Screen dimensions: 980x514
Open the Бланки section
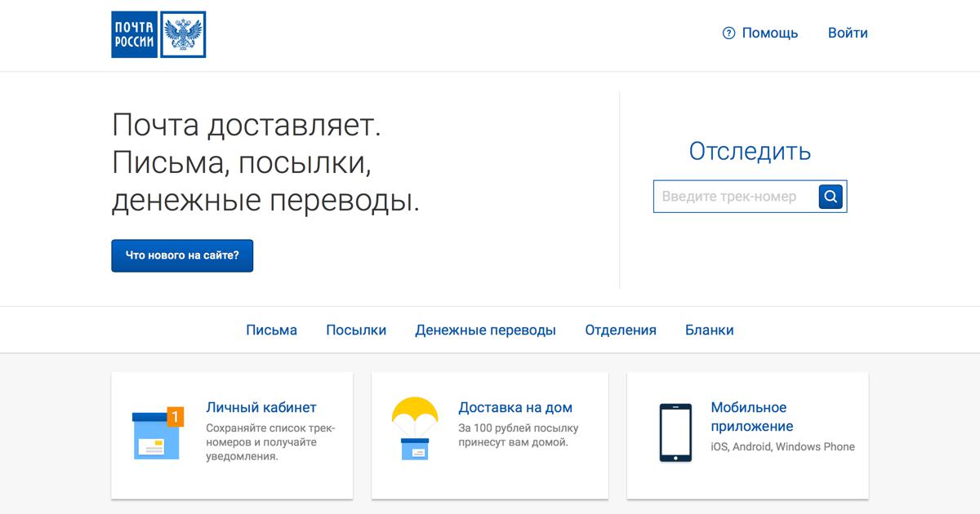tap(710, 330)
